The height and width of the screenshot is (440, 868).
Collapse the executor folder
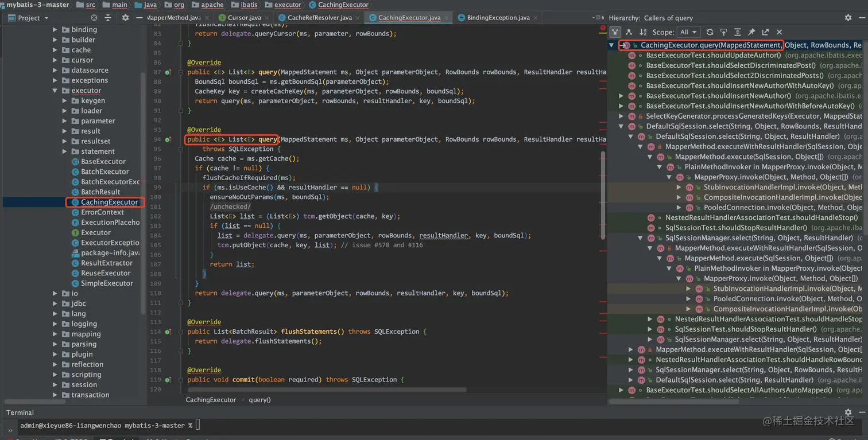(55, 91)
